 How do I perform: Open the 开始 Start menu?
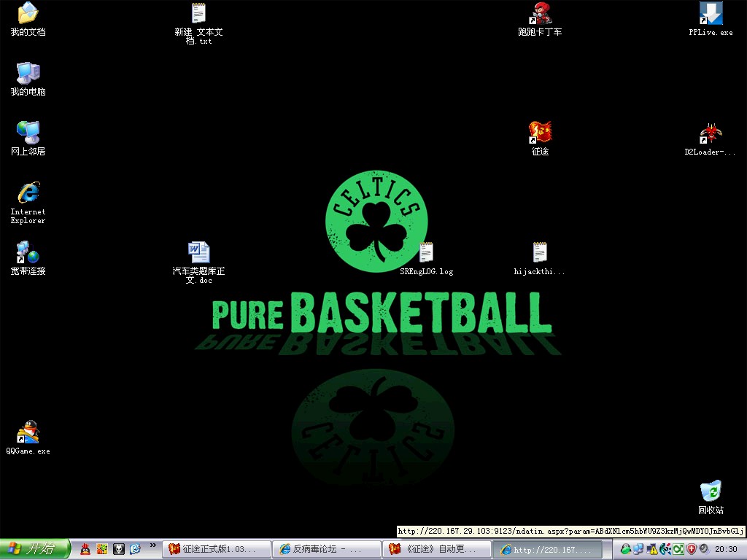click(x=35, y=549)
